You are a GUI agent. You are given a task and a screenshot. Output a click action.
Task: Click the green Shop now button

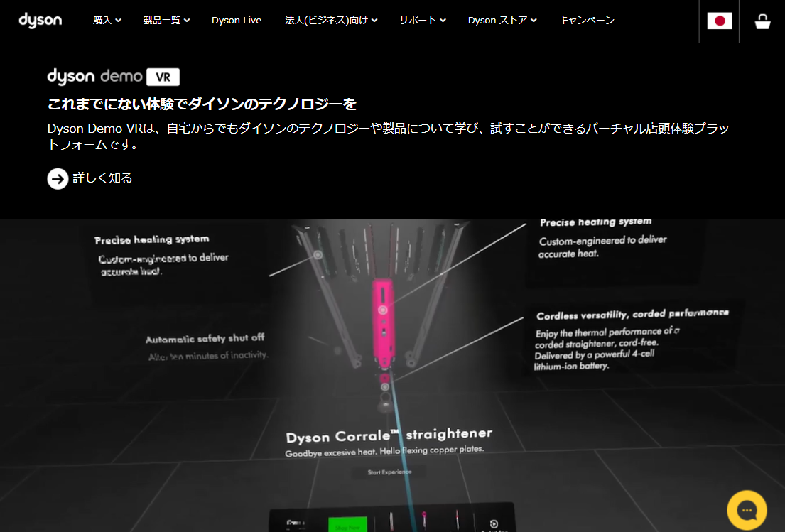coord(347,525)
